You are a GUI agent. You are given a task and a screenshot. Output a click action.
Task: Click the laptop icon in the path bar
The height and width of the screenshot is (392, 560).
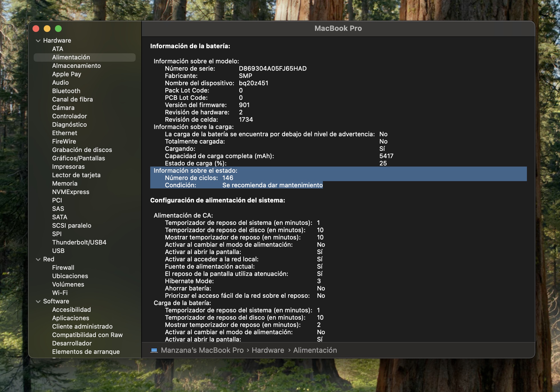pyautogui.click(x=154, y=350)
